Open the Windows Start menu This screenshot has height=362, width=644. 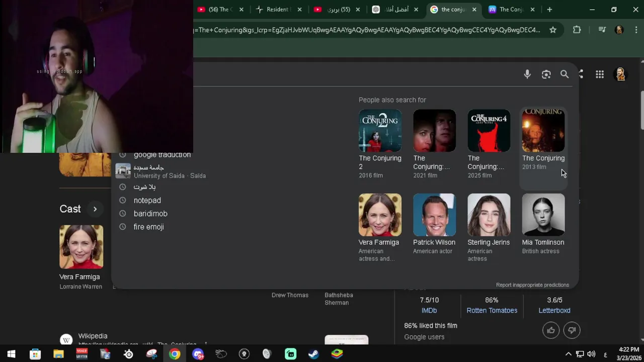click(x=11, y=354)
